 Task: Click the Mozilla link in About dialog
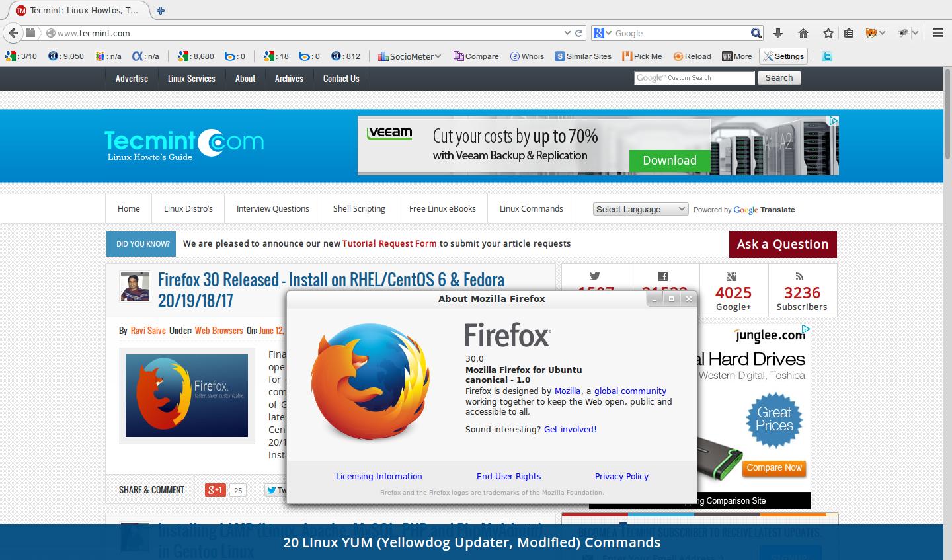[568, 391]
